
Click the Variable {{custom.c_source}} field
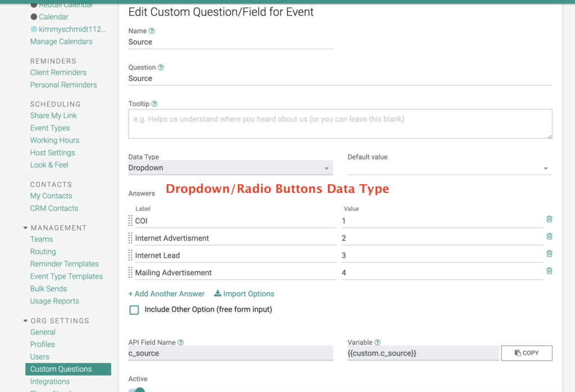423,353
